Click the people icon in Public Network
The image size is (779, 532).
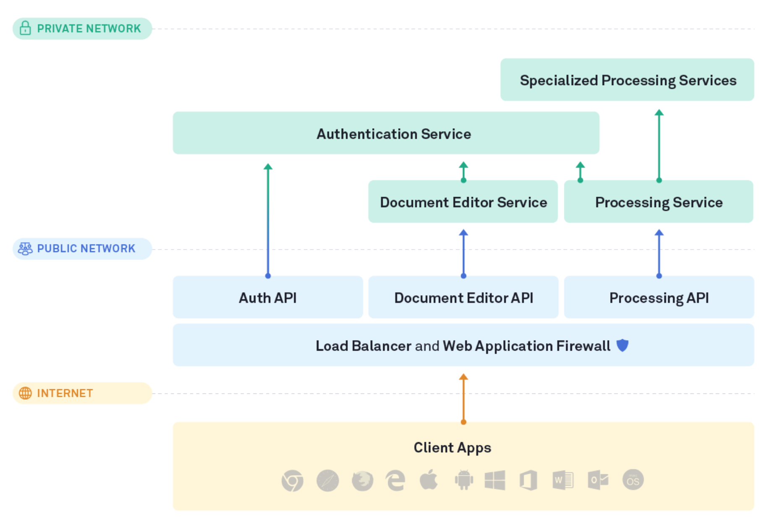(x=25, y=249)
